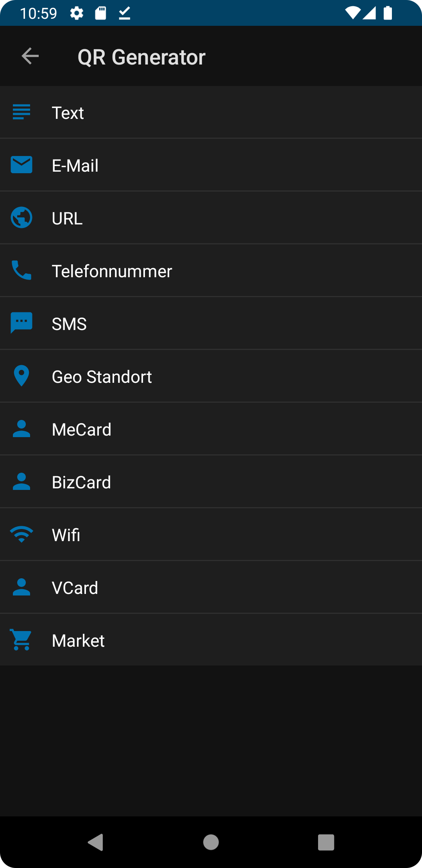Open the URL generator option
The image size is (422, 868).
[x=211, y=218]
